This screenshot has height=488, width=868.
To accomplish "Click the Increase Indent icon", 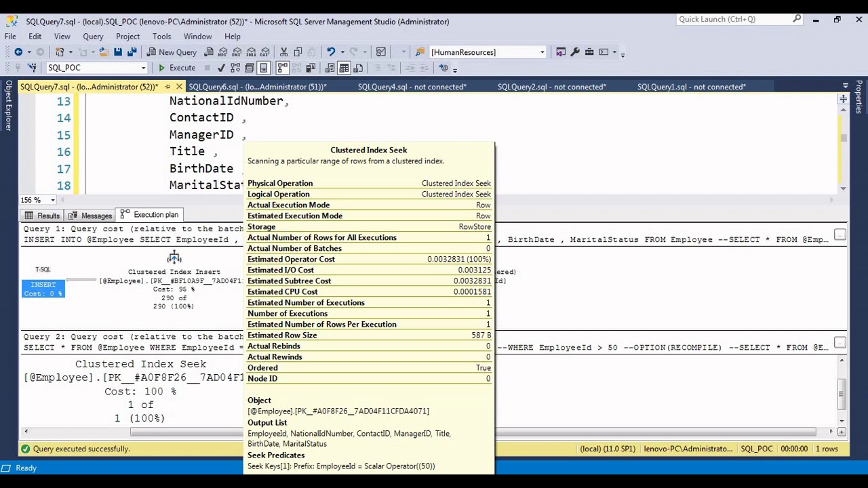I will pos(425,68).
